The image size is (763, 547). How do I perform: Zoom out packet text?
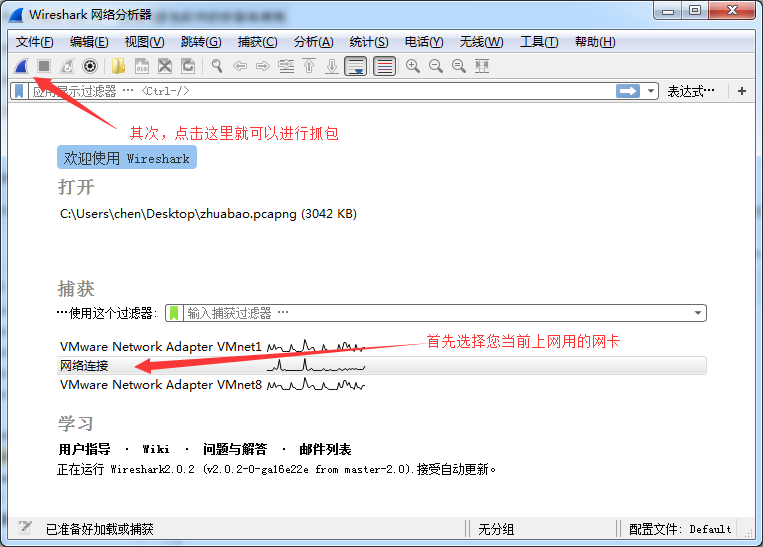[x=436, y=66]
